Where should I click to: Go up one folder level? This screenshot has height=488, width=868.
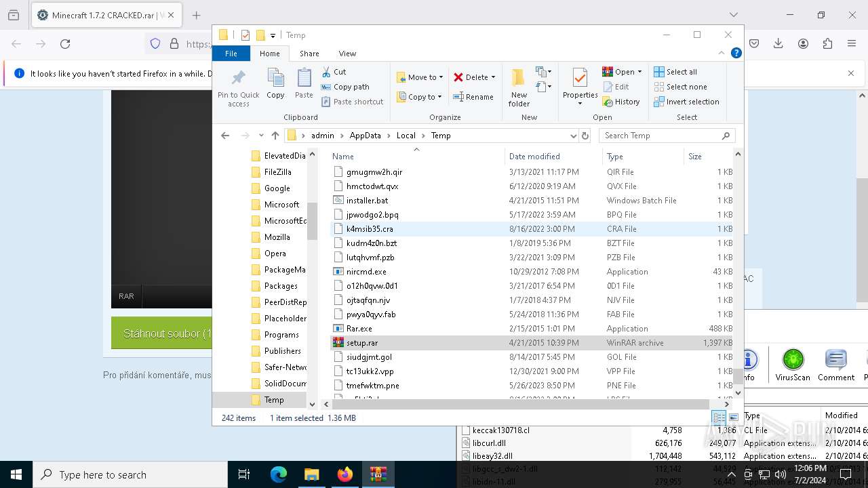click(x=275, y=136)
